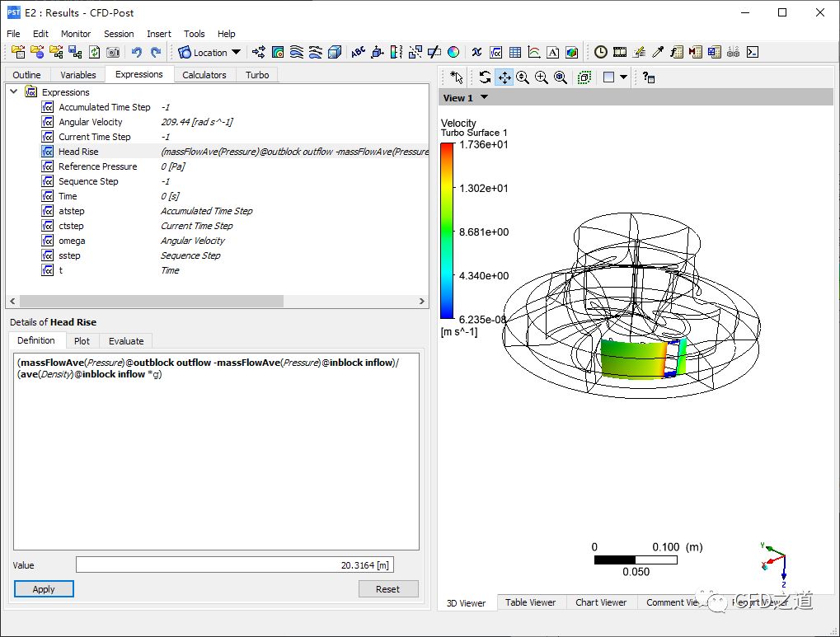
Task: Click the Timestep Selector clock icon
Action: pyautogui.click(x=601, y=52)
